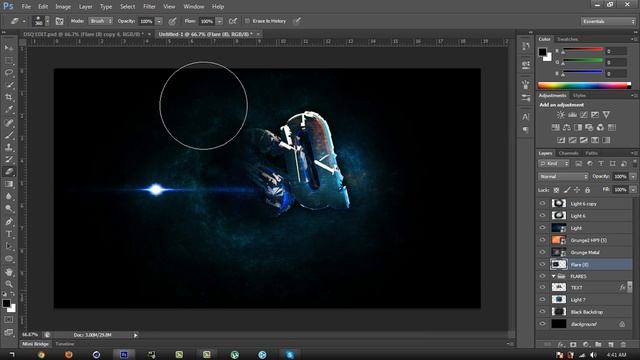Select the Clone Stamp tool

[9, 147]
